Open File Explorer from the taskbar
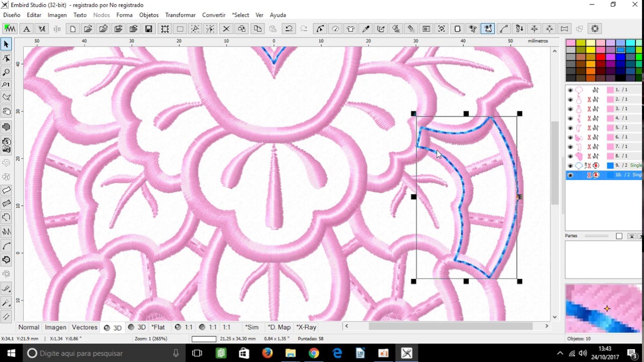Screen dimensions: 644x362 pos(290,353)
